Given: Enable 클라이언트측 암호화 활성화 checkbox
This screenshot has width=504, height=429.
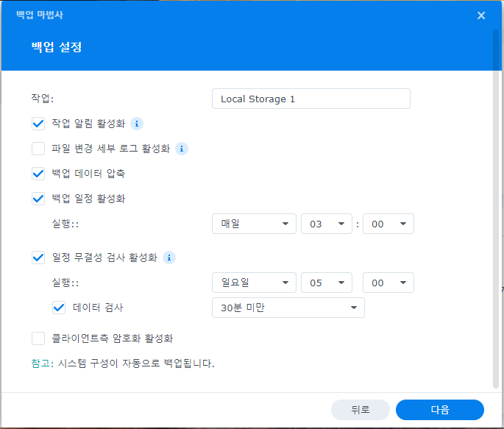Looking at the screenshot, I should pyautogui.click(x=38, y=338).
